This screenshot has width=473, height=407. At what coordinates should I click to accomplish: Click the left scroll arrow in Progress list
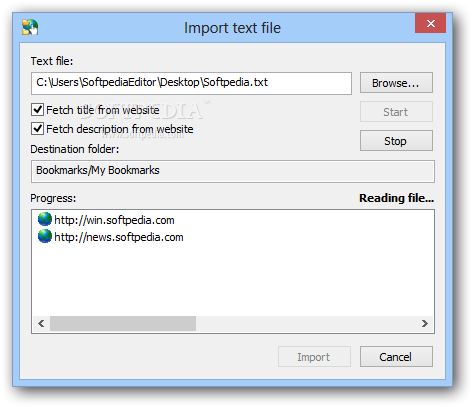tap(41, 323)
